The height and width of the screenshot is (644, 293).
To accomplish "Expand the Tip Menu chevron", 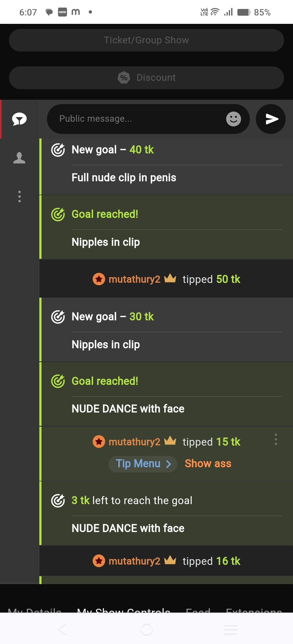I will [168, 464].
